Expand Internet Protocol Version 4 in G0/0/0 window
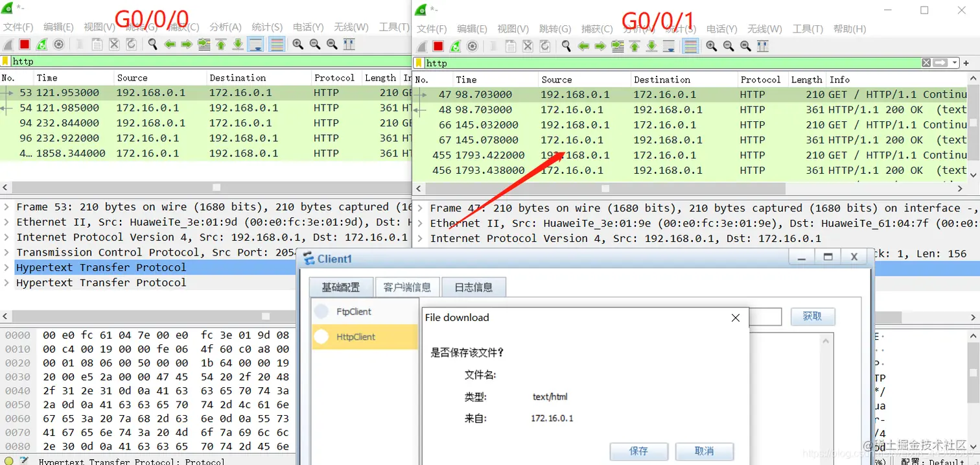 pyautogui.click(x=6, y=237)
